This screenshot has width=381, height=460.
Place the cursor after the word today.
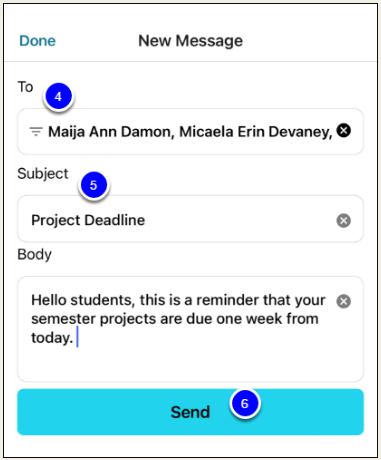point(75,338)
